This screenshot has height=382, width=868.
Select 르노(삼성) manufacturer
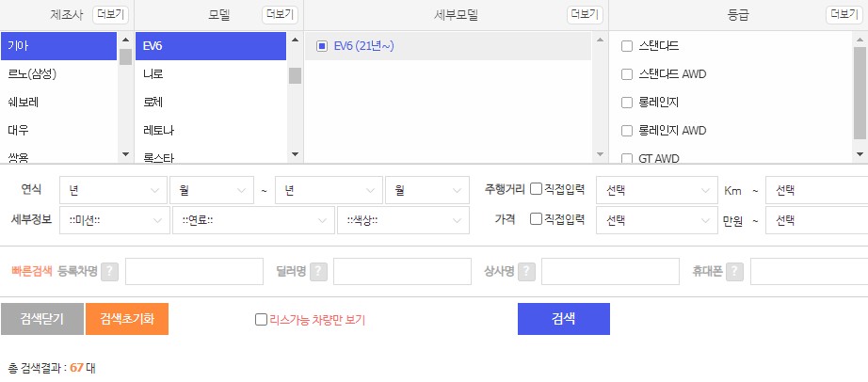pyautogui.click(x=58, y=74)
